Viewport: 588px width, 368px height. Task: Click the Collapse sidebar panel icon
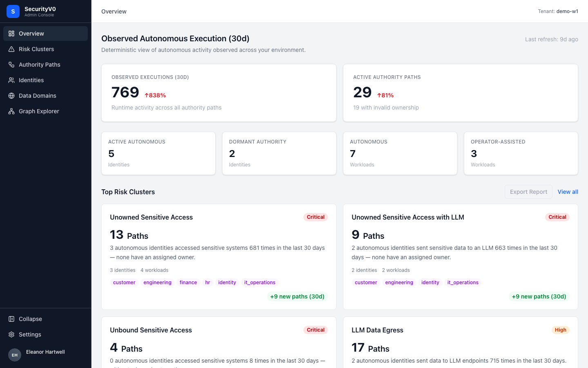[11, 319]
